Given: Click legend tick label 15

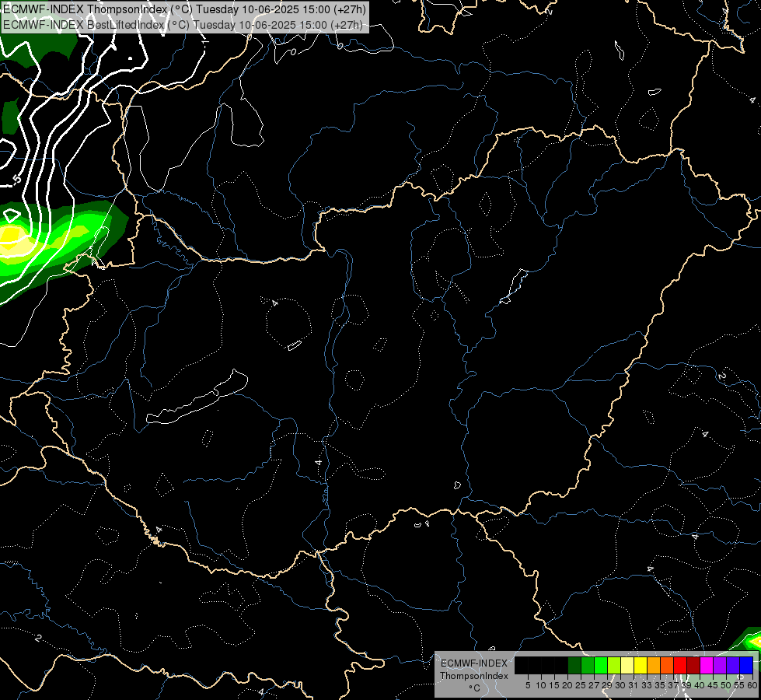Looking at the screenshot, I should pos(555,685).
